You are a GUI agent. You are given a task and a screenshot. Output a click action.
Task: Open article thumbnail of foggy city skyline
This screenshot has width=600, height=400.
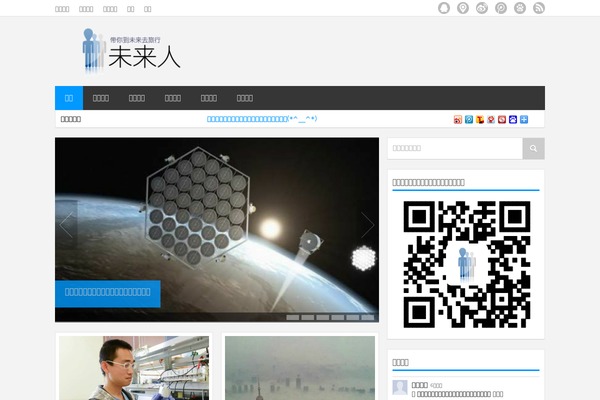(300, 368)
